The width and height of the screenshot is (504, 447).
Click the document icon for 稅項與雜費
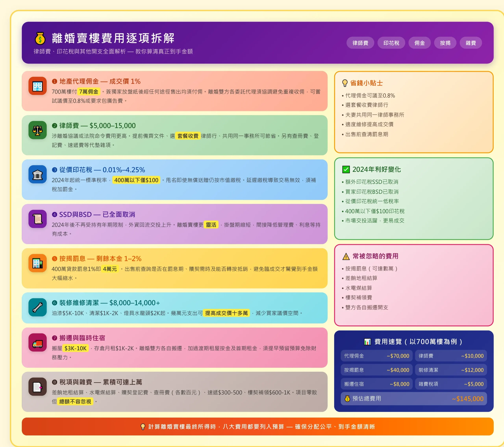(x=37, y=387)
